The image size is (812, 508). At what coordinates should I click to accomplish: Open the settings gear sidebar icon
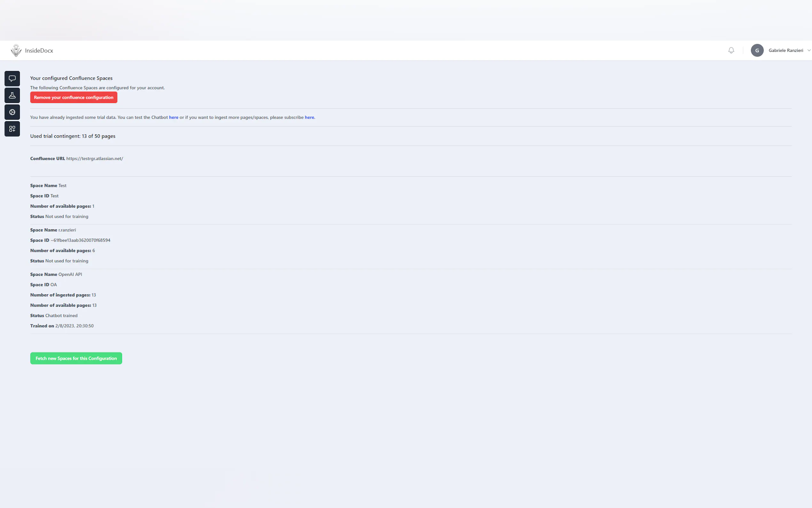point(12,112)
